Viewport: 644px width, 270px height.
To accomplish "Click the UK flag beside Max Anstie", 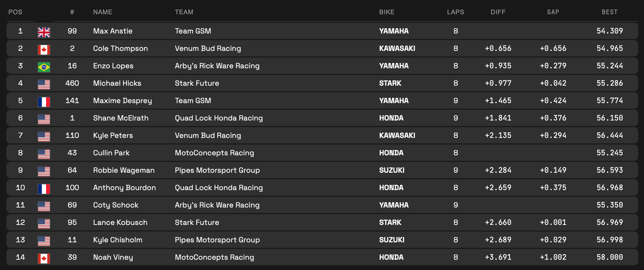I will coord(44,32).
